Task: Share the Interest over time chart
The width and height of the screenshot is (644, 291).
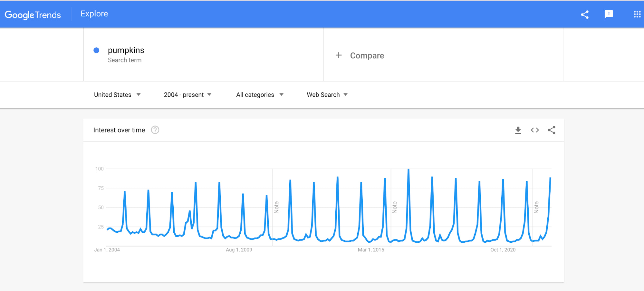Action: click(551, 130)
